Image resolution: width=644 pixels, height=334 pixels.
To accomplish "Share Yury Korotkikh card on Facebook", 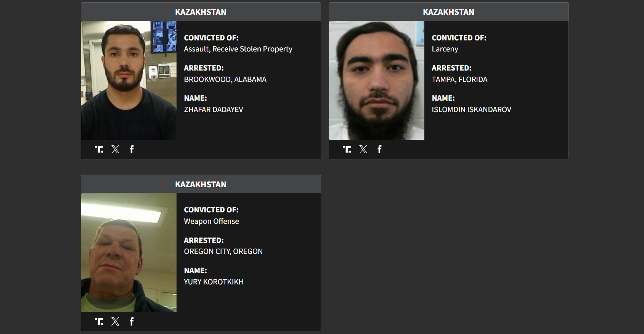I will [x=132, y=321].
